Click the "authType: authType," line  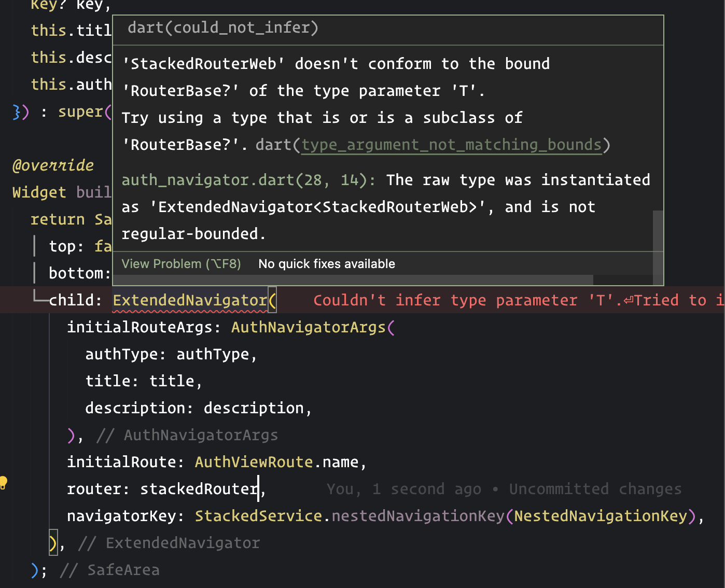coord(171,354)
